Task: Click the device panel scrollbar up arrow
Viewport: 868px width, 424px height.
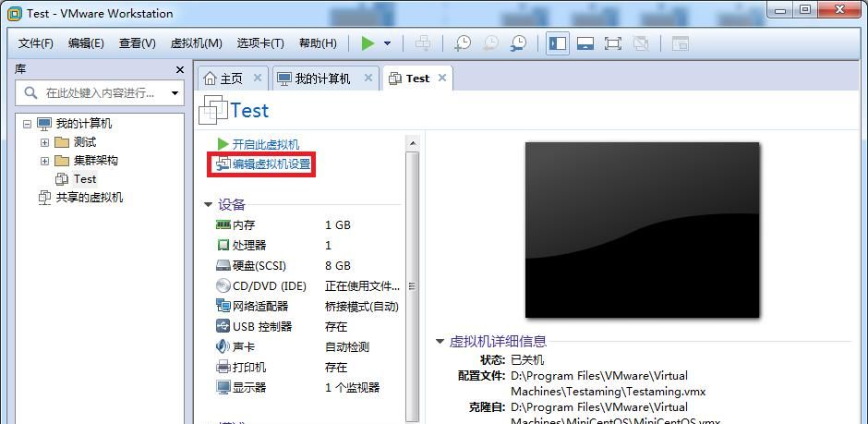Action: pos(413,143)
